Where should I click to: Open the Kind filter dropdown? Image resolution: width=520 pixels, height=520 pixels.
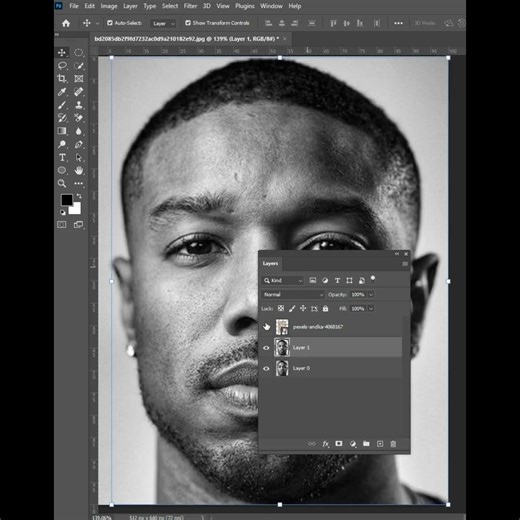pyautogui.click(x=283, y=281)
